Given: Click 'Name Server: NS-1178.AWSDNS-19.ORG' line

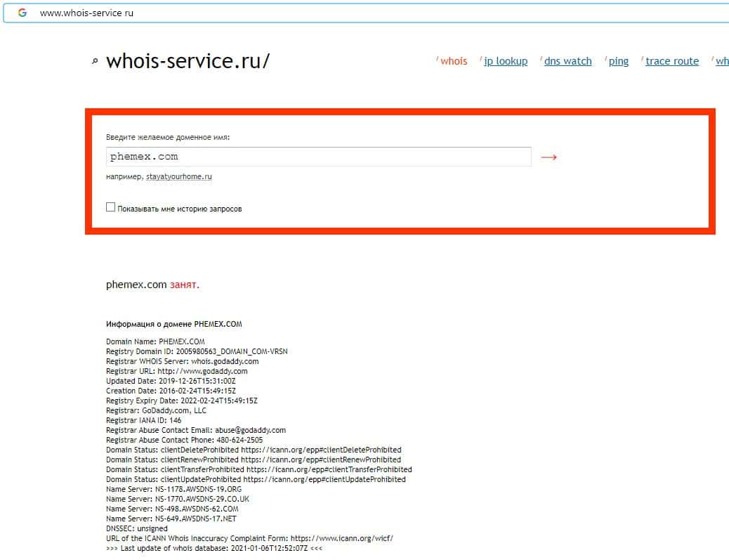Looking at the screenshot, I should tap(174, 489).
